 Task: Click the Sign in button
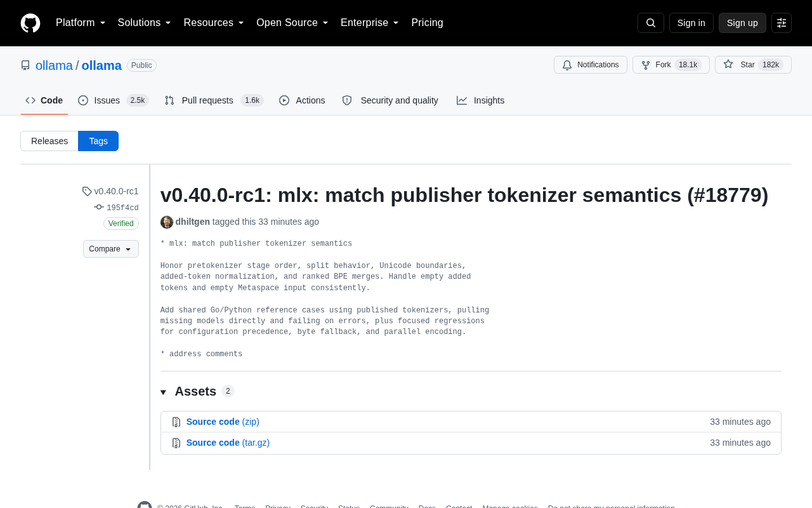(x=691, y=23)
